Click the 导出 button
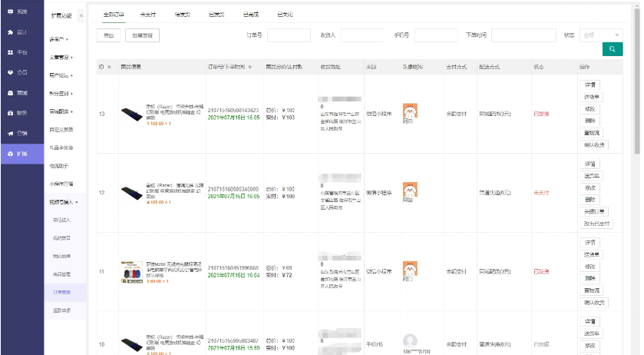The image size is (644, 355). click(x=108, y=35)
